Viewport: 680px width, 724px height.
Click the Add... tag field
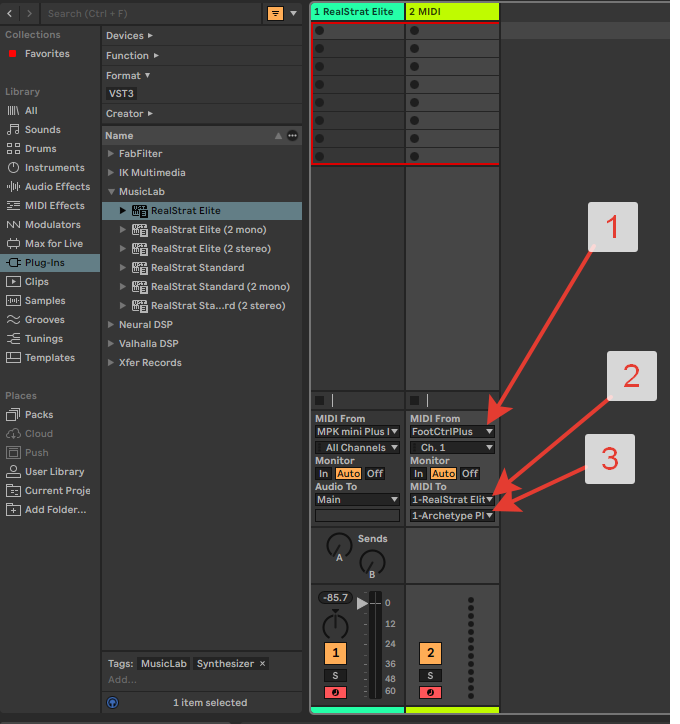coord(122,680)
